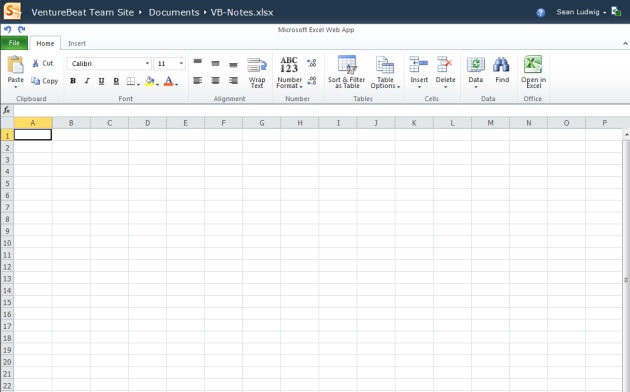
Task: Select cell A1
Action: click(x=33, y=135)
